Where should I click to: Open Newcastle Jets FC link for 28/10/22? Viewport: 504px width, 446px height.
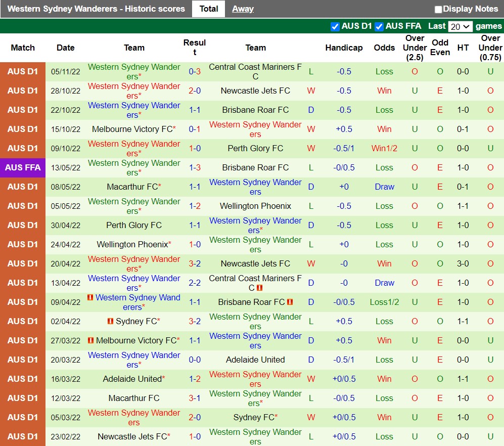pyautogui.click(x=255, y=91)
